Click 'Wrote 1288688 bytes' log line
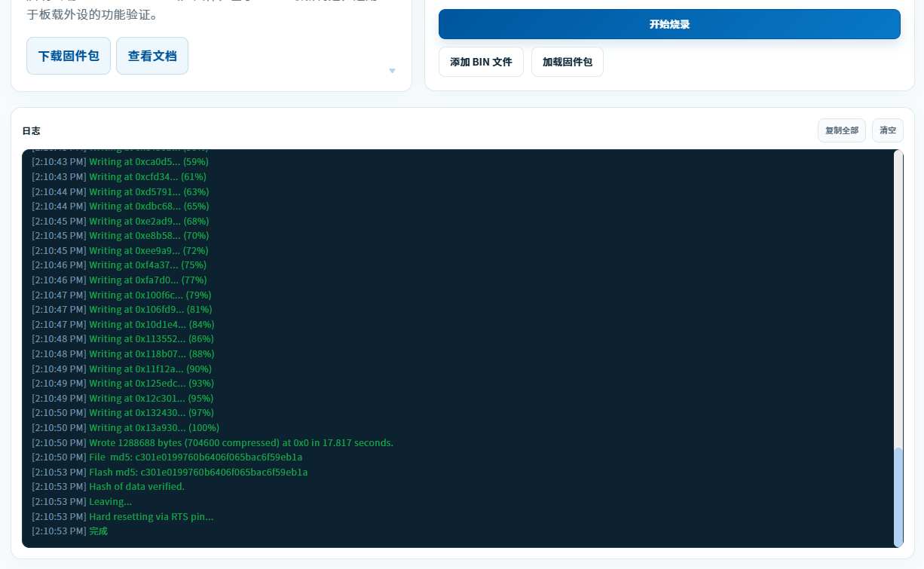 [x=213, y=443]
